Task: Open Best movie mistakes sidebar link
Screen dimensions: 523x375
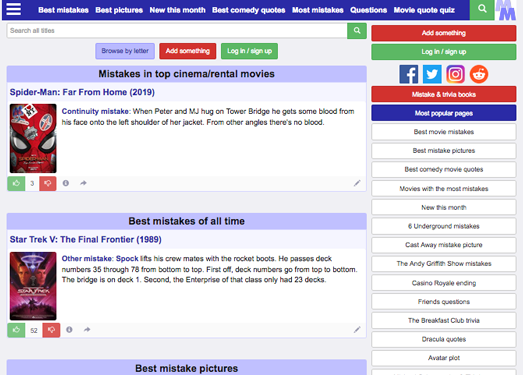Action: [444, 132]
